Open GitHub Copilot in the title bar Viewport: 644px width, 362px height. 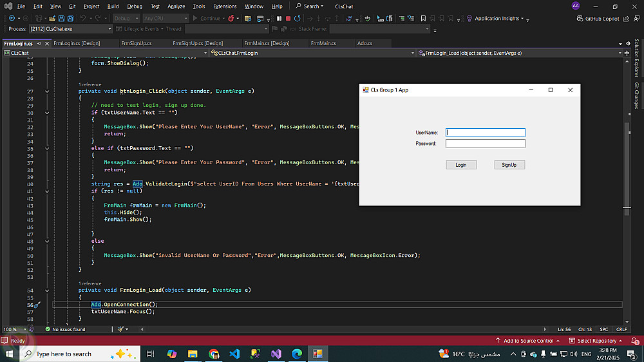point(597,19)
